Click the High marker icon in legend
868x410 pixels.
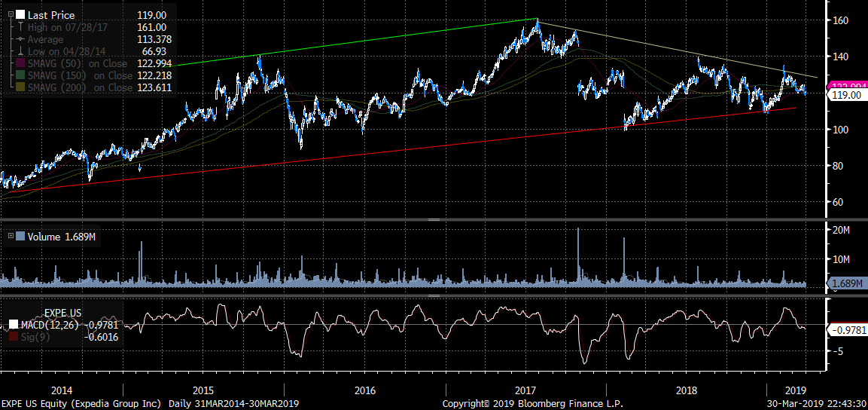[20, 27]
